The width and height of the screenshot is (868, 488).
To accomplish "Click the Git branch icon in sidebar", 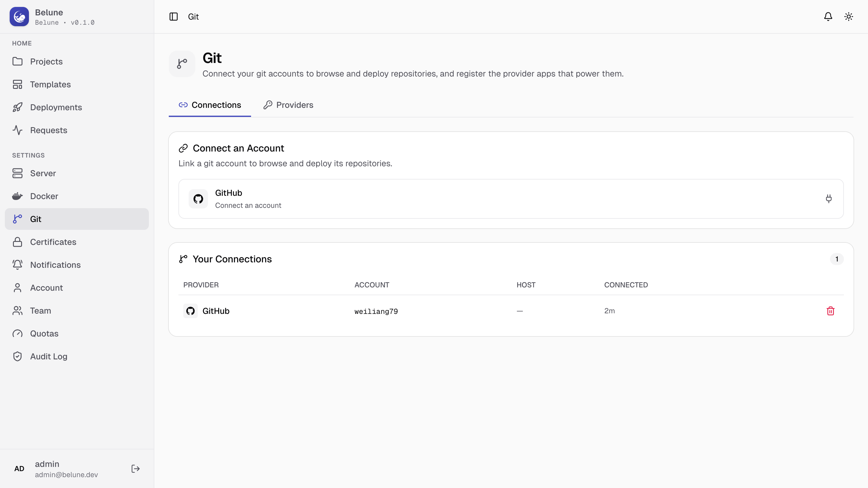I will [x=17, y=219].
